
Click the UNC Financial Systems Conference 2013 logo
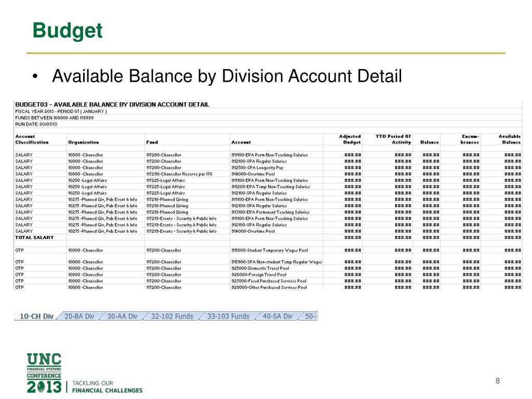tap(44, 373)
